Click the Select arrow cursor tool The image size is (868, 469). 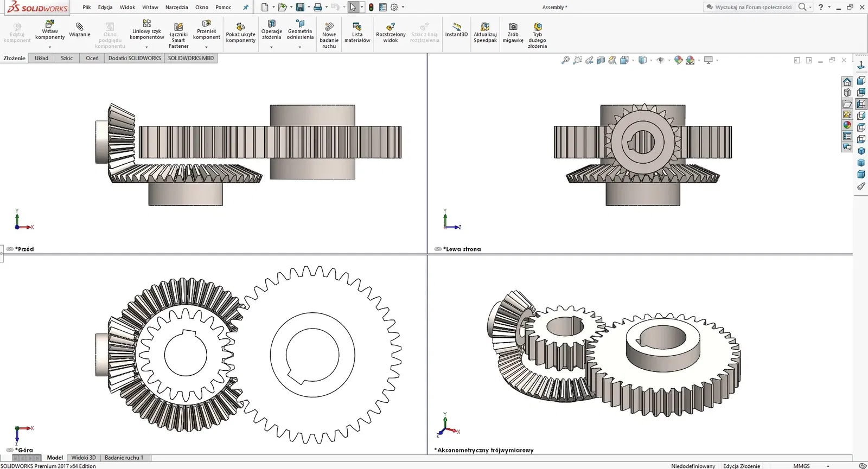(353, 7)
